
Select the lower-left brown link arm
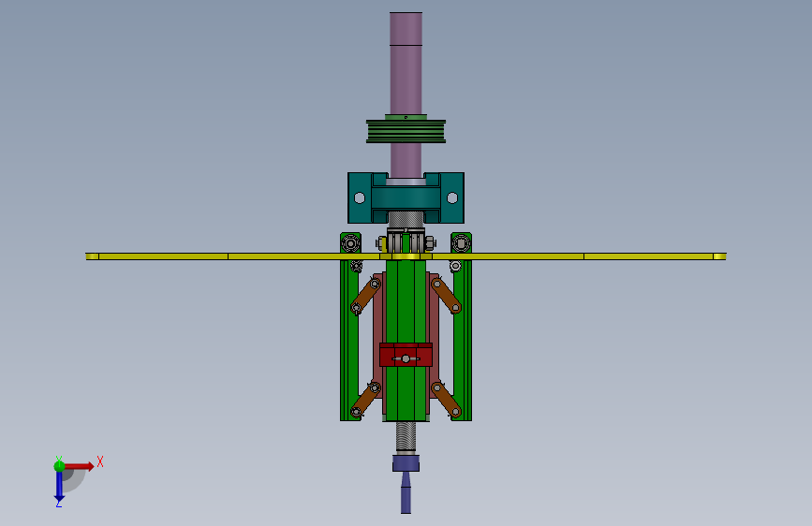(365, 400)
